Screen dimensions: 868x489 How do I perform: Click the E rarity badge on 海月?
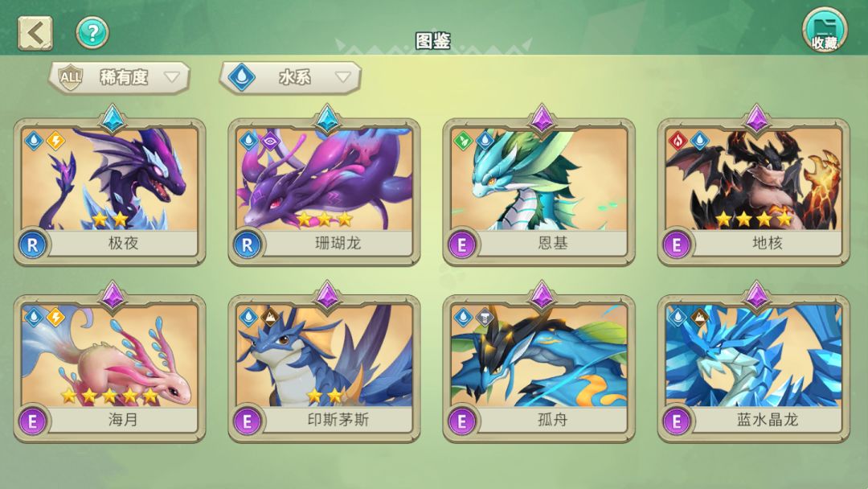pyautogui.click(x=32, y=421)
